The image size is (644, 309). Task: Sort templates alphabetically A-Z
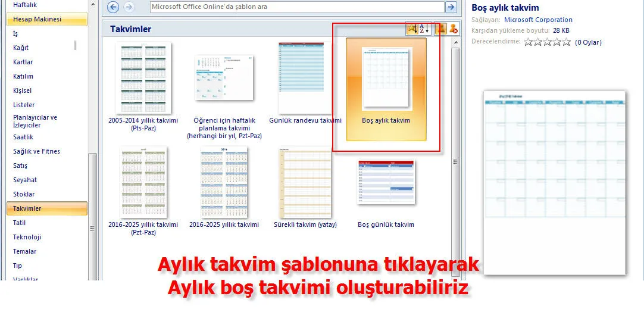click(x=424, y=29)
